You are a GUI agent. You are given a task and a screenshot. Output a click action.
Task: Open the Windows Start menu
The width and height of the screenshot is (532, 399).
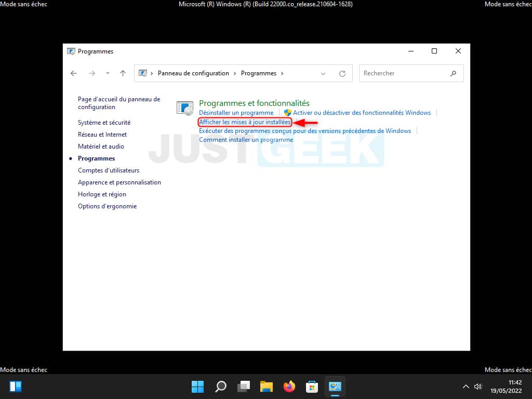pos(198,387)
